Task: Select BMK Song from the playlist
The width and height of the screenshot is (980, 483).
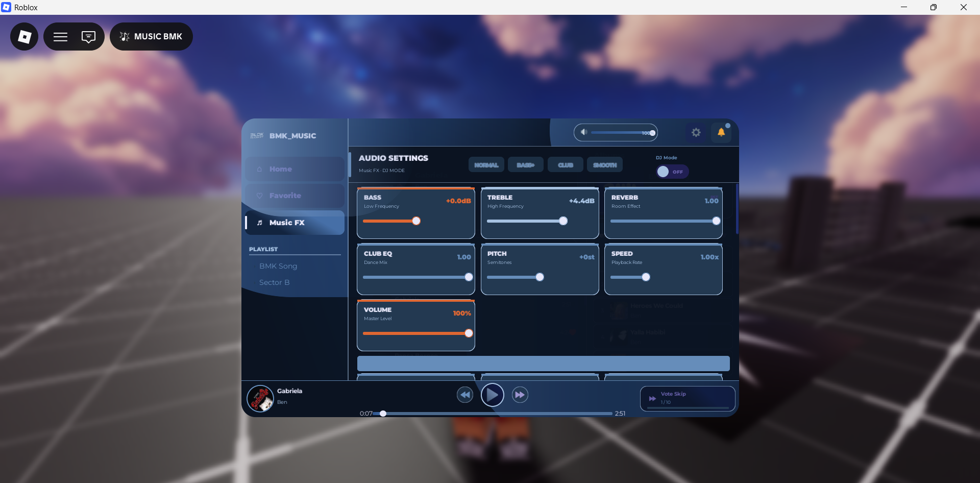Action: point(278,265)
